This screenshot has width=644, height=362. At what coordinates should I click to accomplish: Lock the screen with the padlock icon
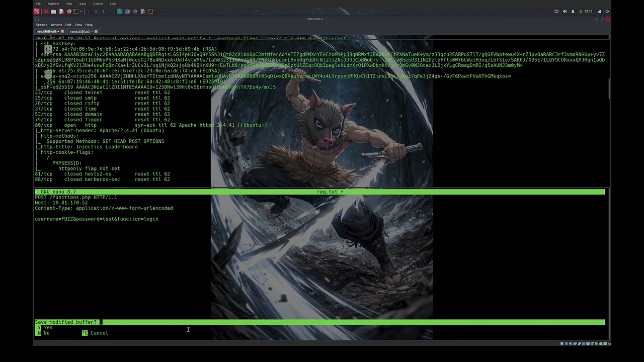point(599,11)
